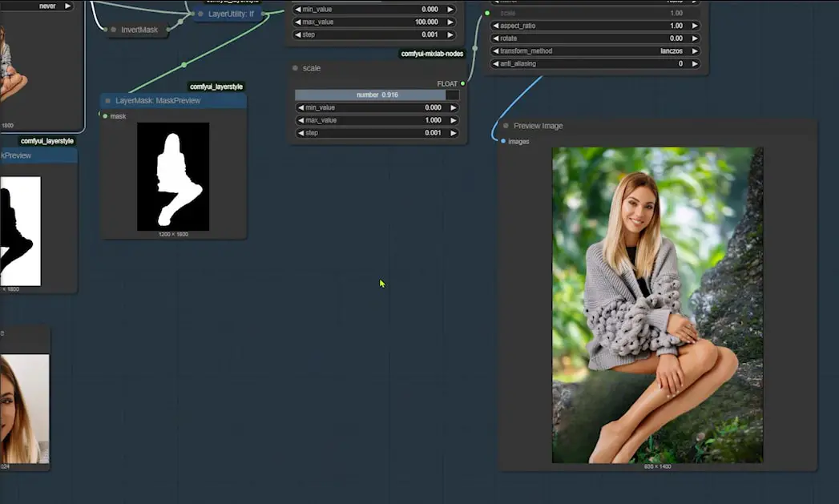
Task: Decrease the rotate value
Action: pyautogui.click(x=495, y=38)
